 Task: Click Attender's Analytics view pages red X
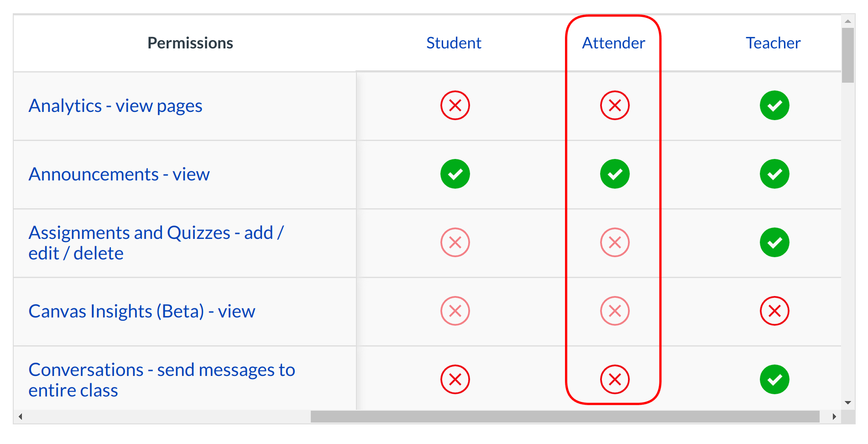615,106
